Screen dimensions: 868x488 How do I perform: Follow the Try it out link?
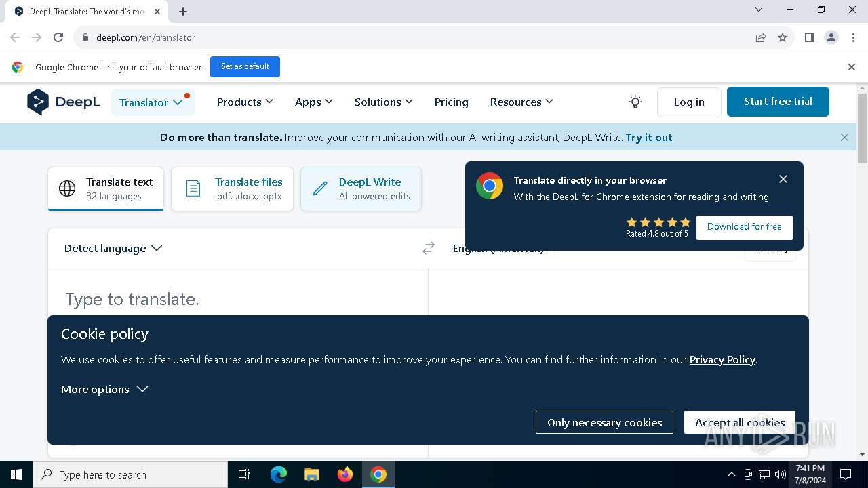(x=649, y=137)
